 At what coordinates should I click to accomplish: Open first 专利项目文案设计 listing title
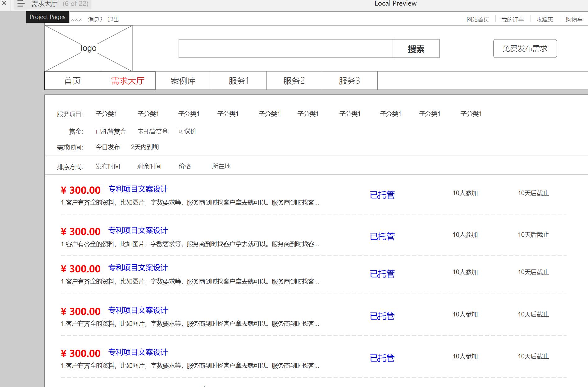(138, 189)
